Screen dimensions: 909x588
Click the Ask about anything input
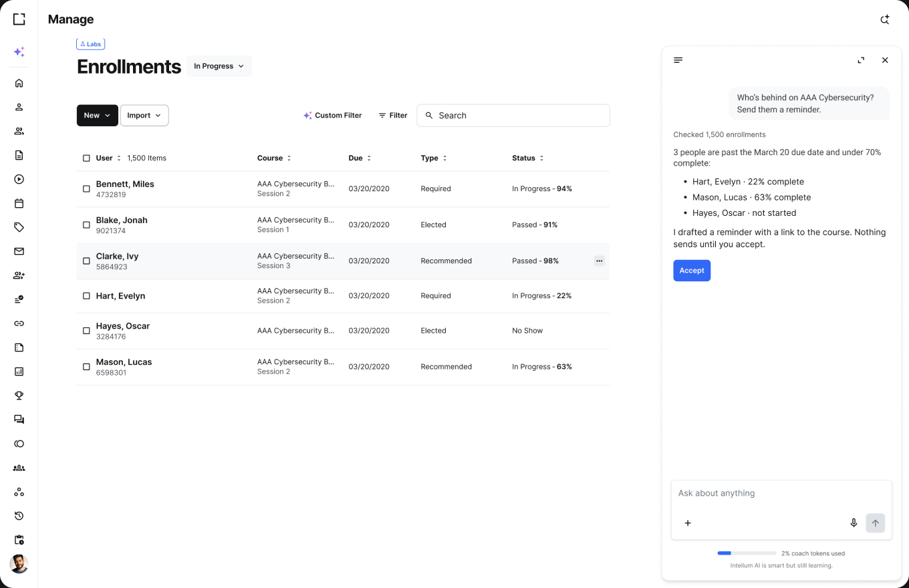click(781, 493)
